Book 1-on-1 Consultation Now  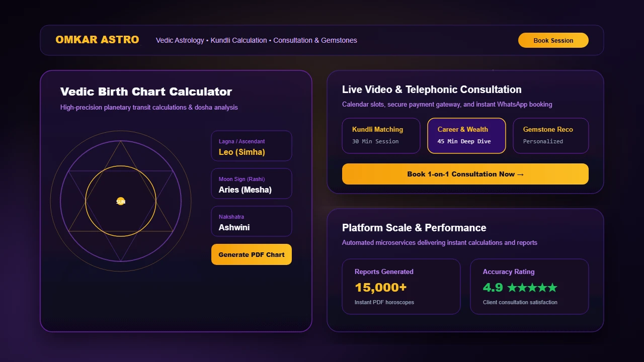465,174
